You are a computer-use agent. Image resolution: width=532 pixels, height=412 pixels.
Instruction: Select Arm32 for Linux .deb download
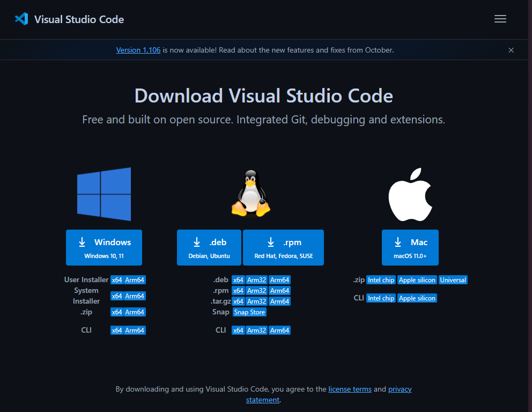point(256,280)
